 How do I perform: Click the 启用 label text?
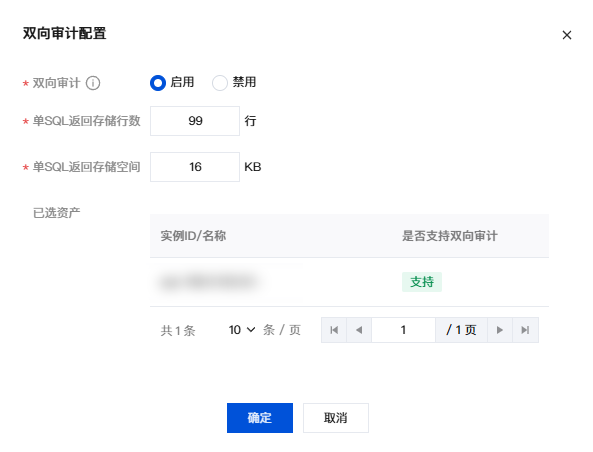182,82
